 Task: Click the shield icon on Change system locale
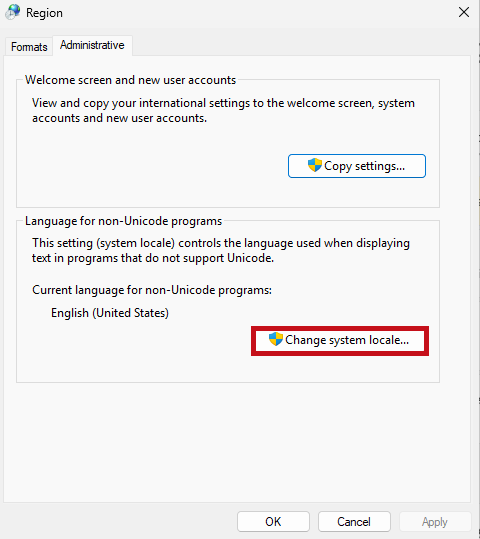click(x=275, y=339)
